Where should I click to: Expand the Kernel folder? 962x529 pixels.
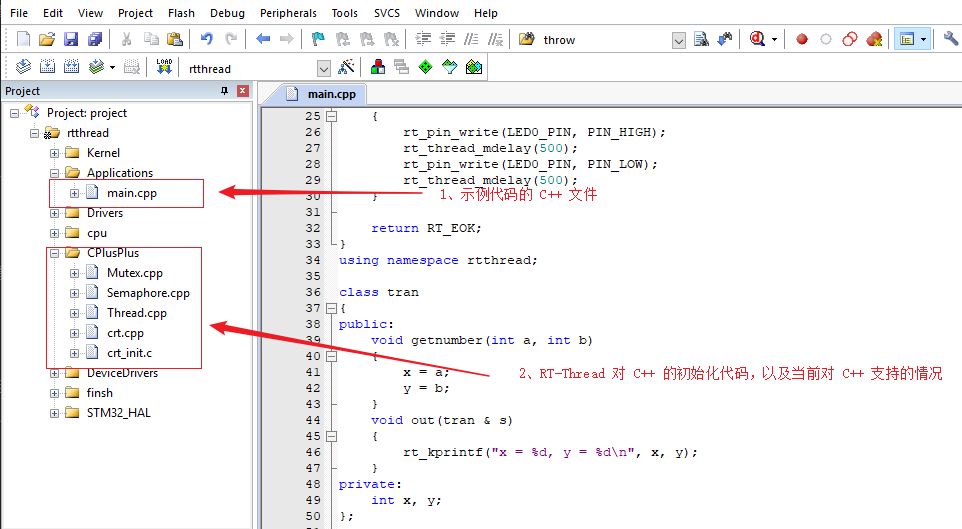point(55,153)
